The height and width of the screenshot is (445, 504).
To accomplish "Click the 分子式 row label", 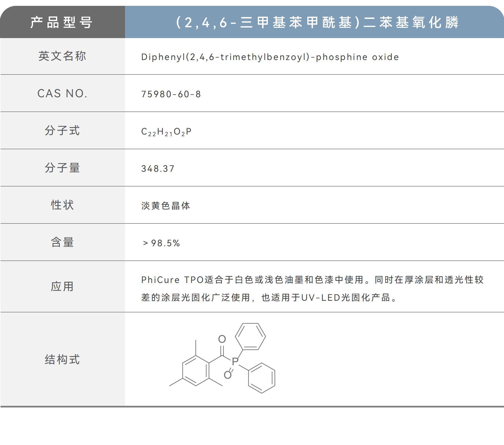I will (x=63, y=131).
